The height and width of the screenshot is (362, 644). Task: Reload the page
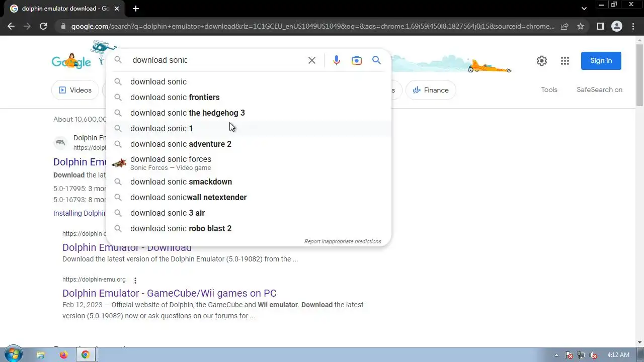(43, 26)
